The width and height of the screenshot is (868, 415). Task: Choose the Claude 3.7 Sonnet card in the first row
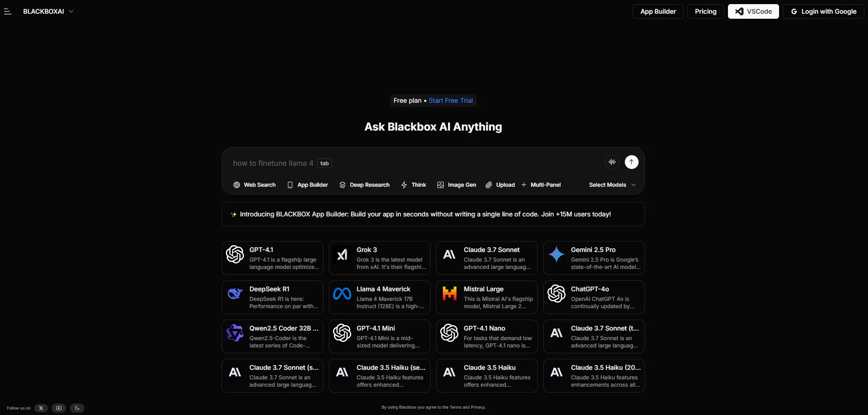pos(487,258)
